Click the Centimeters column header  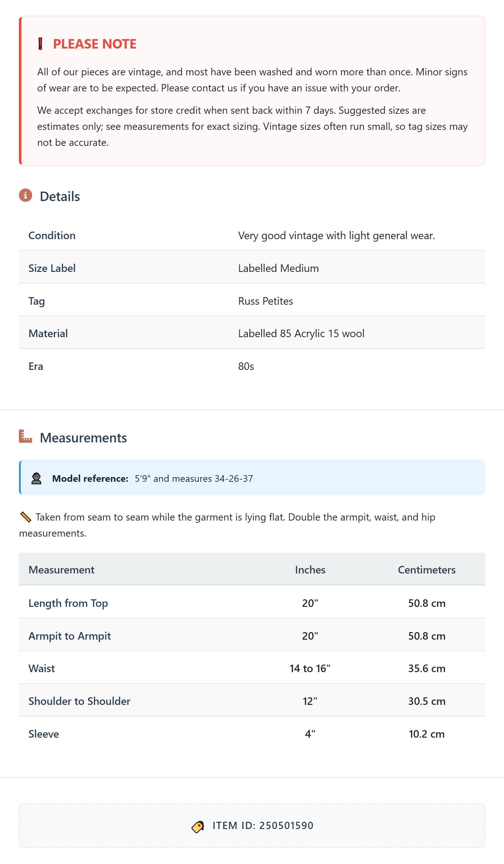(x=427, y=570)
